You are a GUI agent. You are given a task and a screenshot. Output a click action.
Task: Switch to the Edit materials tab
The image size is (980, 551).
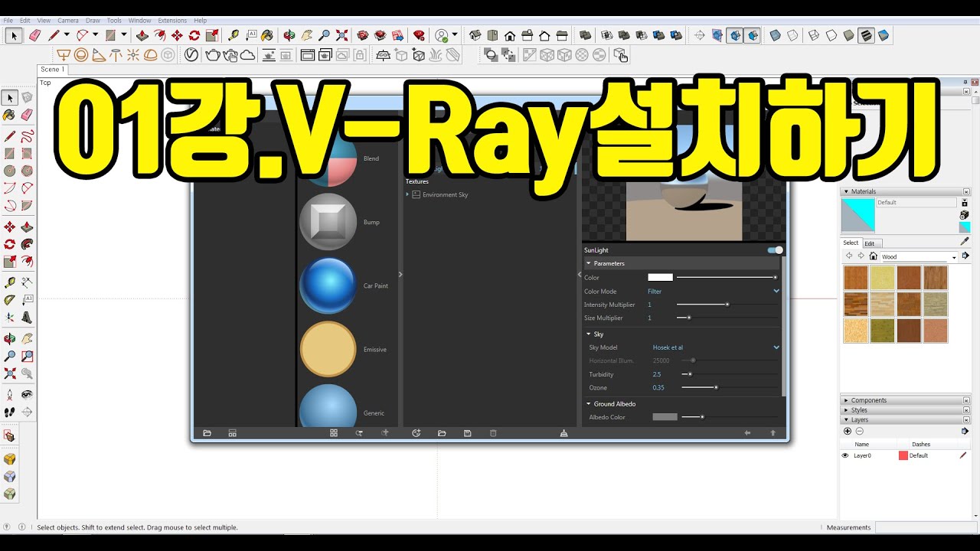coord(870,243)
